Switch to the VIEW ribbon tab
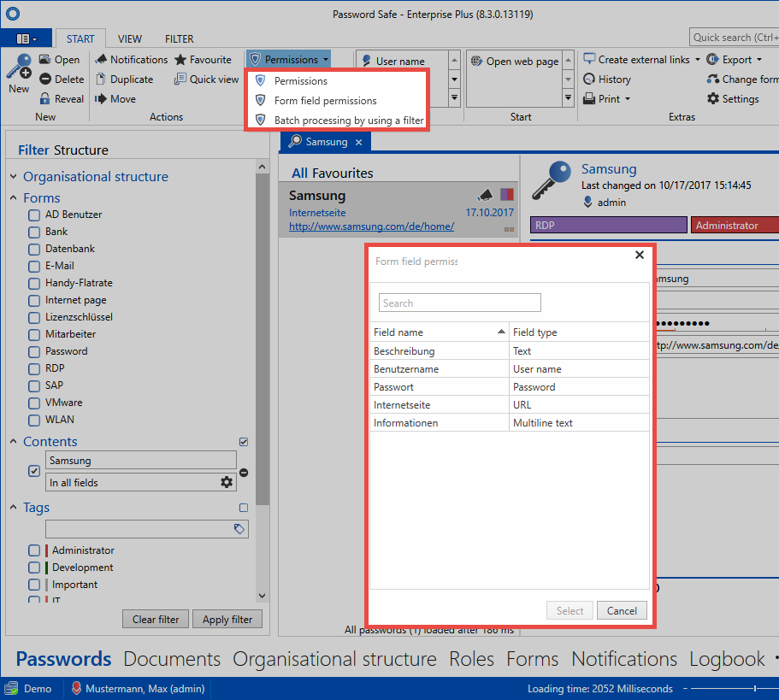This screenshot has height=700, width=779. (x=130, y=38)
